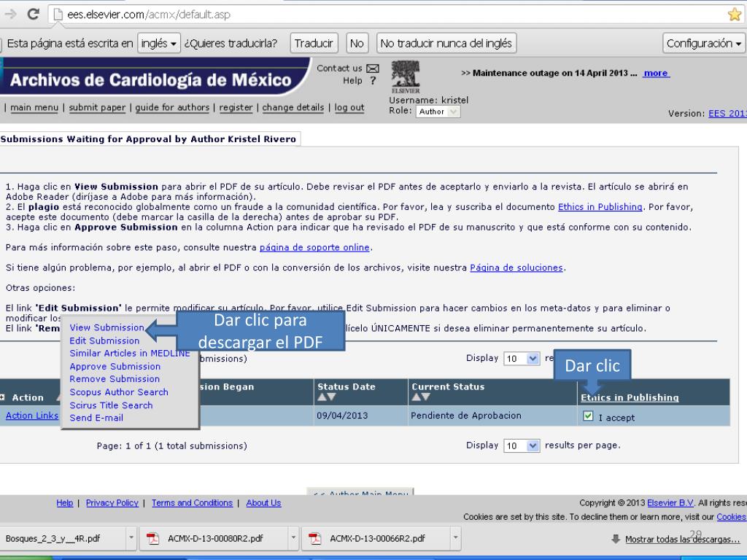The width and height of the screenshot is (747, 560).
Task: Select Scirus Title Search
Action: click(111, 405)
